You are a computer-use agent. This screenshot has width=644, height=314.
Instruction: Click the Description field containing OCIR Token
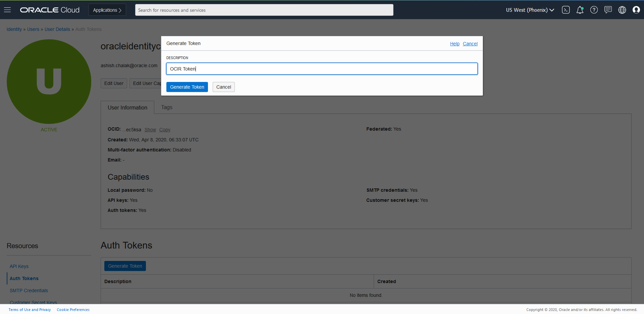click(322, 69)
